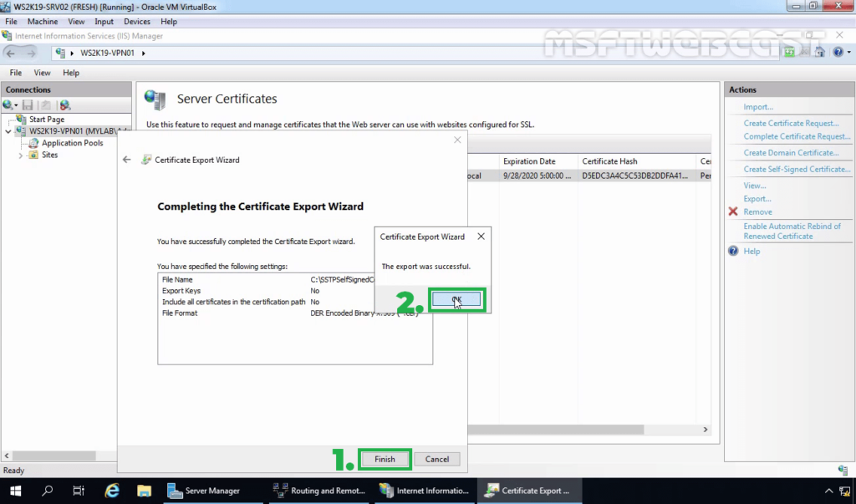856x504 pixels.
Task: Select Application Pools tree node
Action: (72, 143)
